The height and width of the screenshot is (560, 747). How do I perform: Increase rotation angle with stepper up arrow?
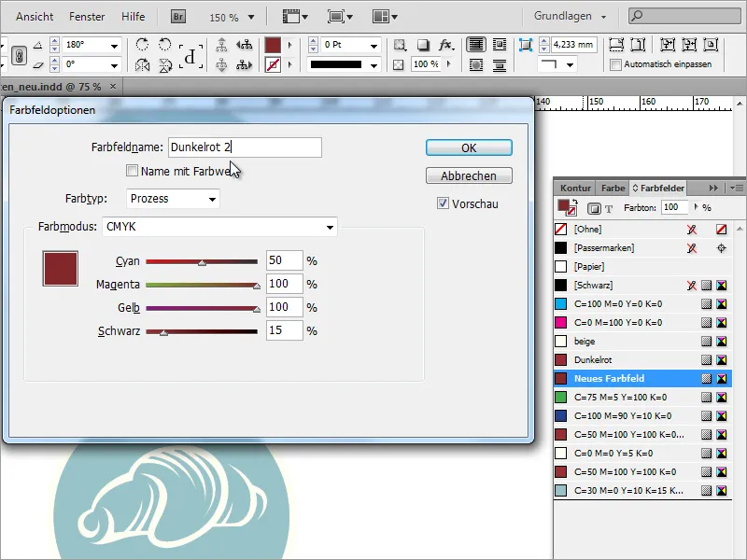(x=54, y=41)
